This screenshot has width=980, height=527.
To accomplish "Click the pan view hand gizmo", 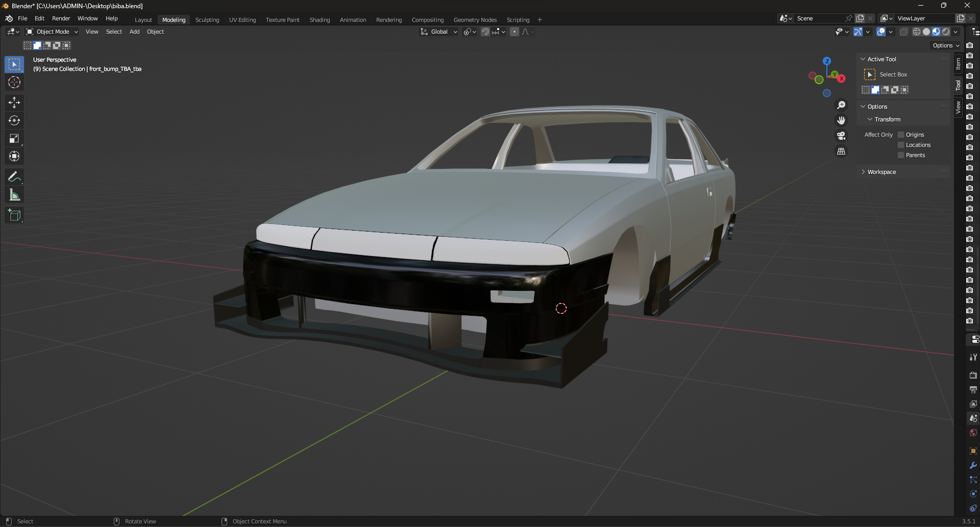I will (x=841, y=120).
